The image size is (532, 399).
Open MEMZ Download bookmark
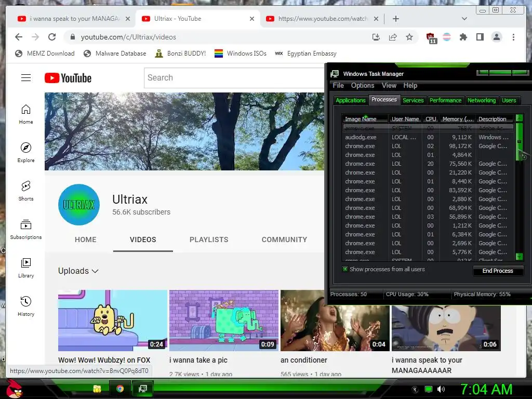click(x=45, y=54)
